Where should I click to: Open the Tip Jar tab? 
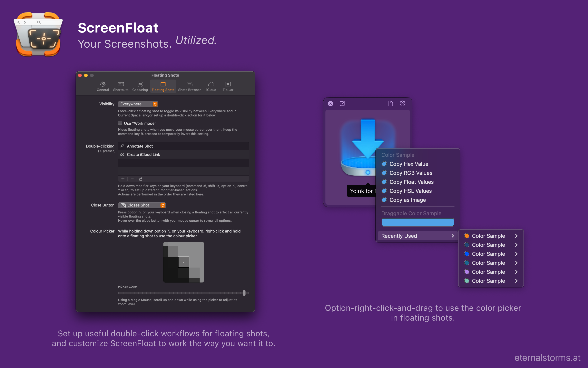point(228,87)
